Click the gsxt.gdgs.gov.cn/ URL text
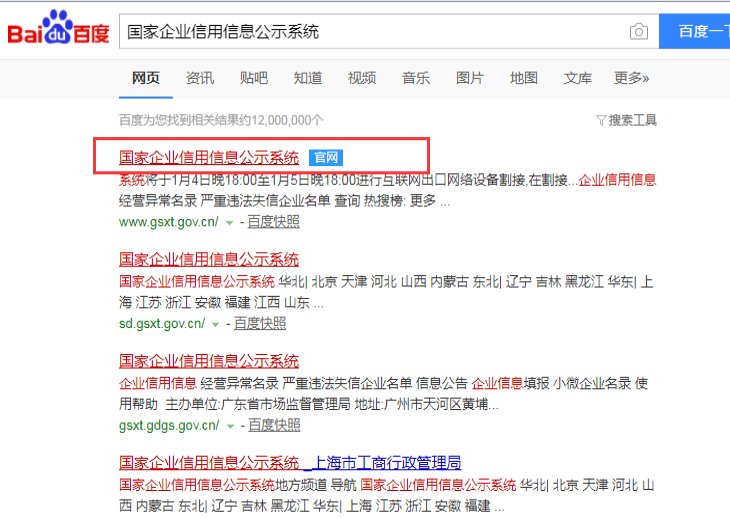Screen dimensions: 730x518 (x=169, y=425)
